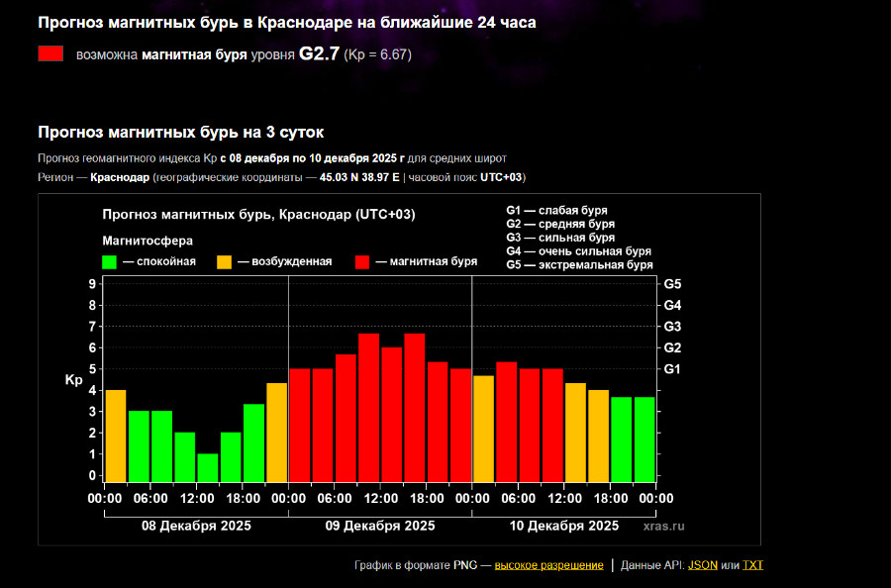Click the G5 label on right axis
Screen dimensions: 891x588
(672, 284)
